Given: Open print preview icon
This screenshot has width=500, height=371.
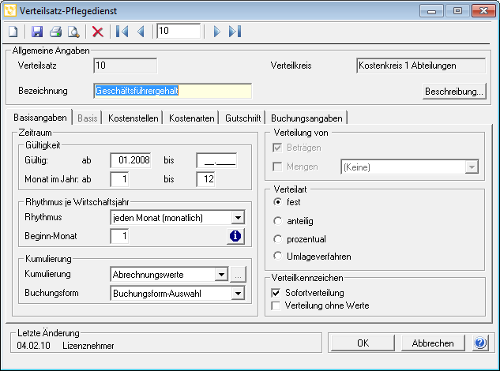Looking at the screenshot, I should pos(74,32).
